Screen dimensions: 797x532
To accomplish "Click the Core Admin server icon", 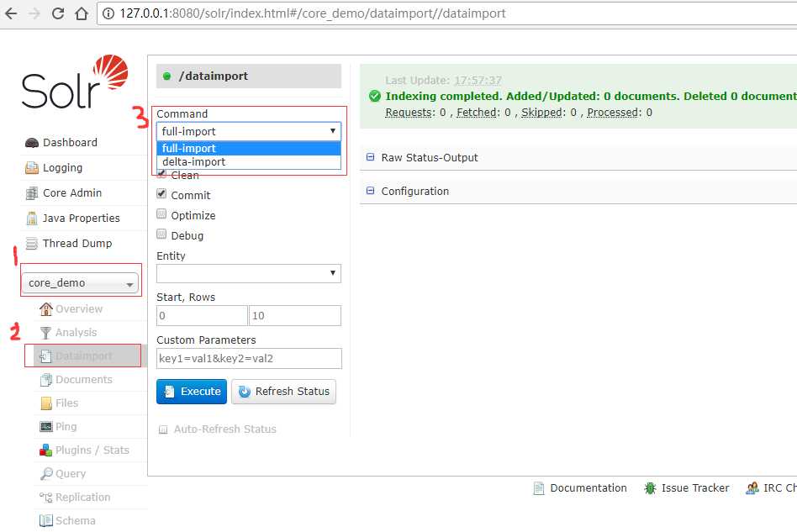I will [x=31, y=193].
